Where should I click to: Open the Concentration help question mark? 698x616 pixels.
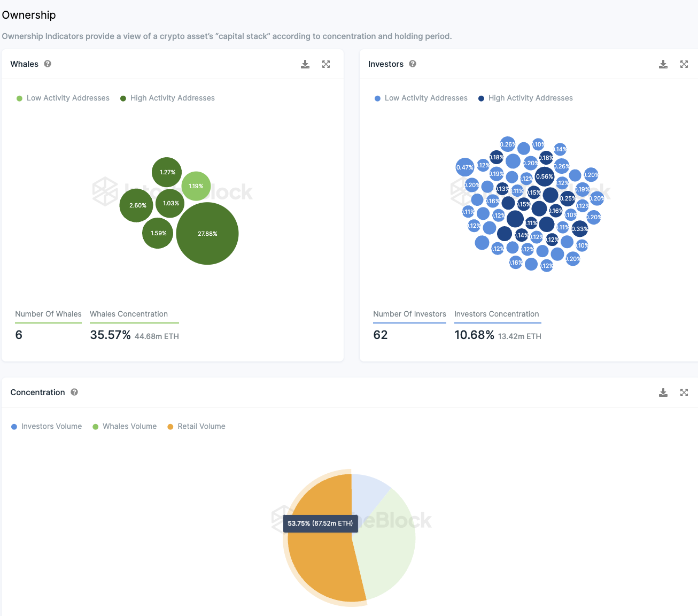[74, 392]
